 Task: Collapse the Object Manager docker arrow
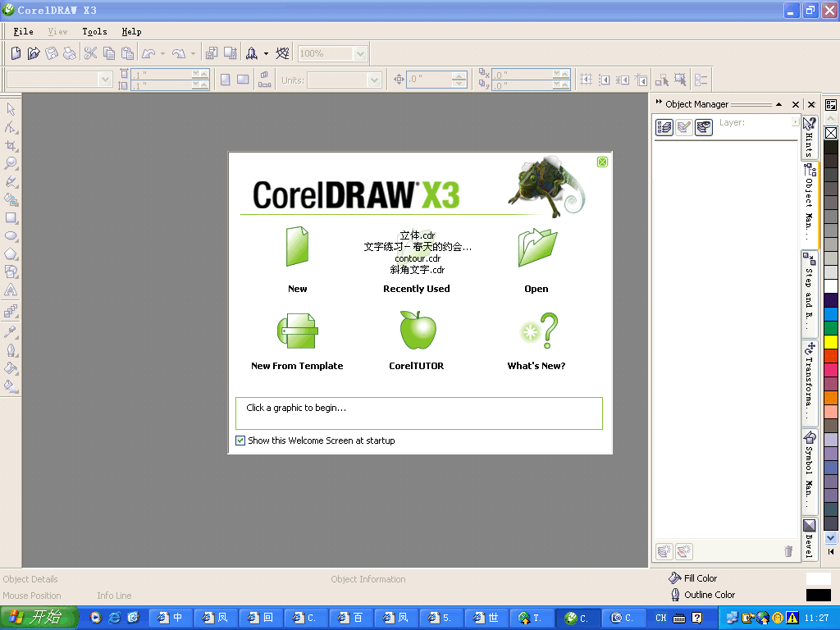point(779,104)
